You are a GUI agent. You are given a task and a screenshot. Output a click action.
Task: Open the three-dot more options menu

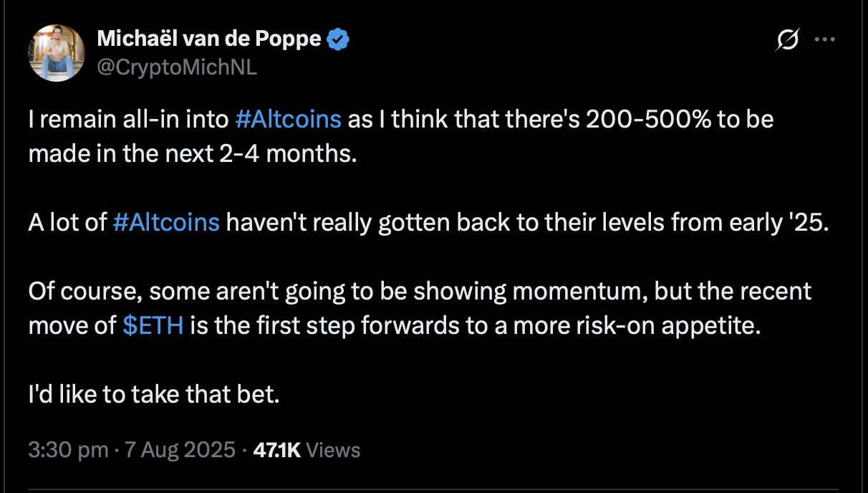coord(825,41)
